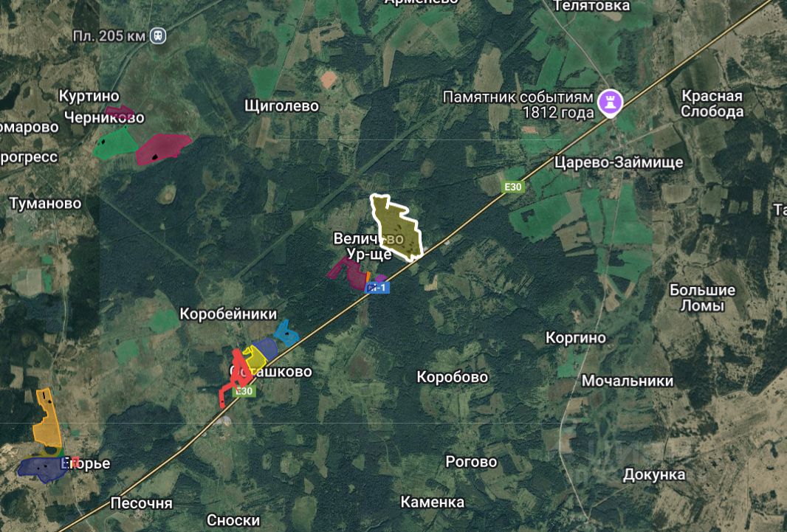
Task: Select the orange plot north of Егорье
Action: coord(47,418)
